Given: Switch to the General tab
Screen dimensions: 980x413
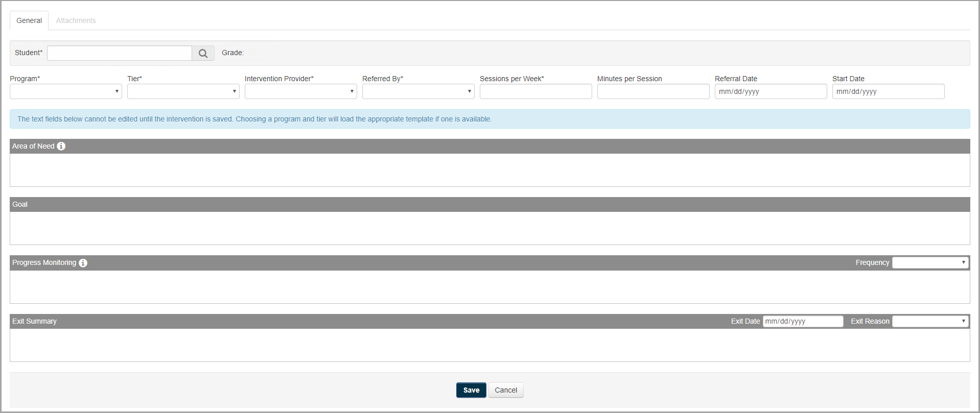Looking at the screenshot, I should pyautogui.click(x=29, y=20).
